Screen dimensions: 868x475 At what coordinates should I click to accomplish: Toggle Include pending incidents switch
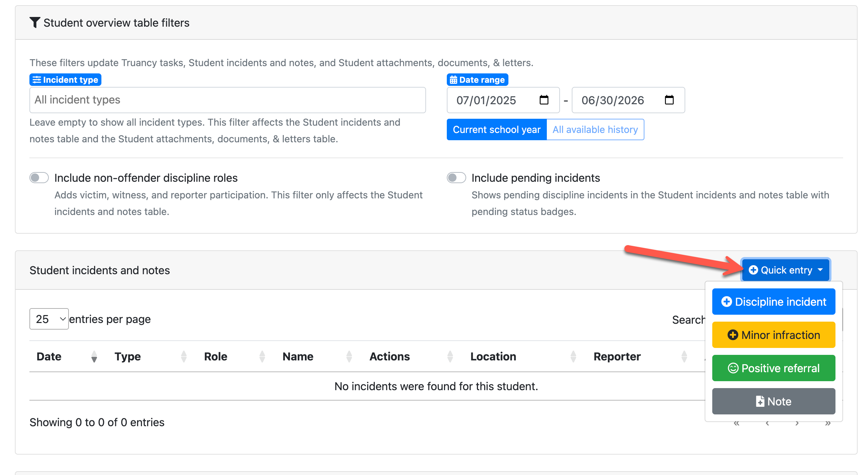(456, 178)
